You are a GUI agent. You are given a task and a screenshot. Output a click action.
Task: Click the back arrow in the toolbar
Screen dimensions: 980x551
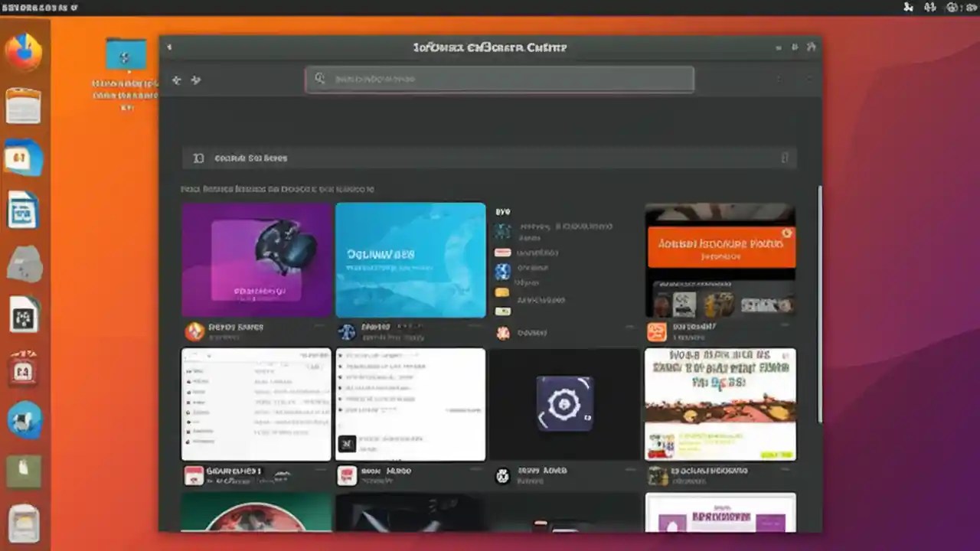click(176, 80)
